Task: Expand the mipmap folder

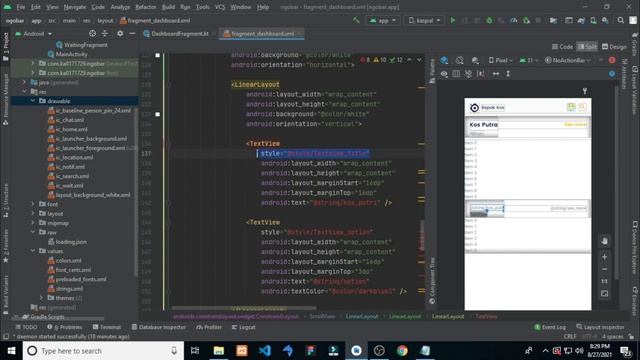Action: 33,223
